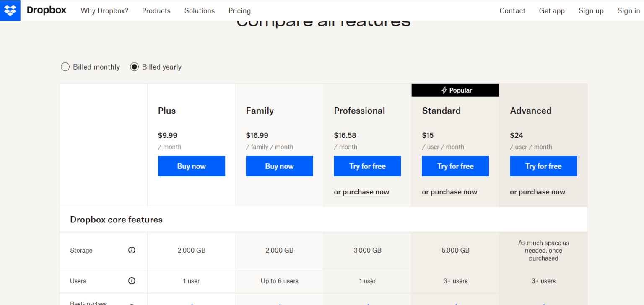Click the Users info icon

click(x=132, y=281)
